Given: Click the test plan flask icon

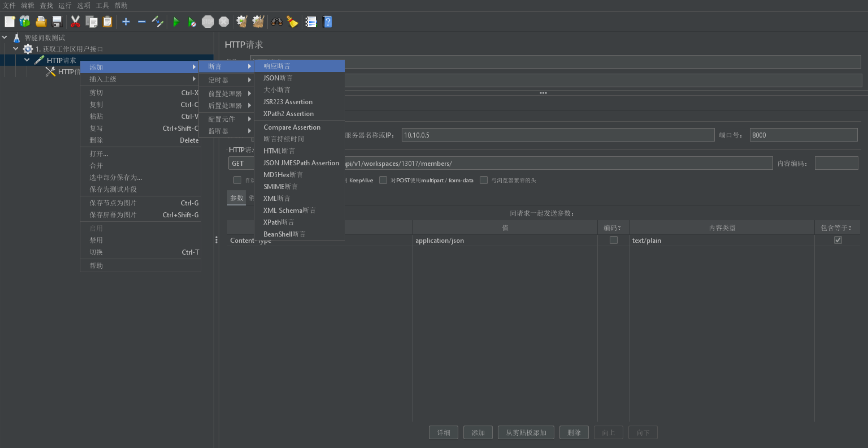Looking at the screenshot, I should (17, 37).
